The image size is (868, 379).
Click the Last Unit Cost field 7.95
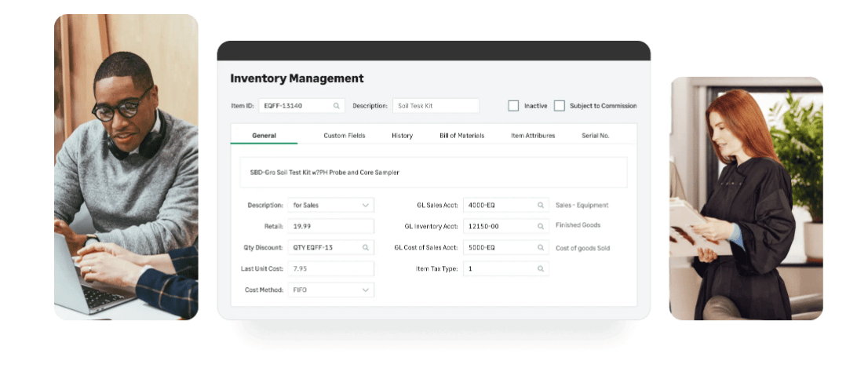[x=330, y=269]
